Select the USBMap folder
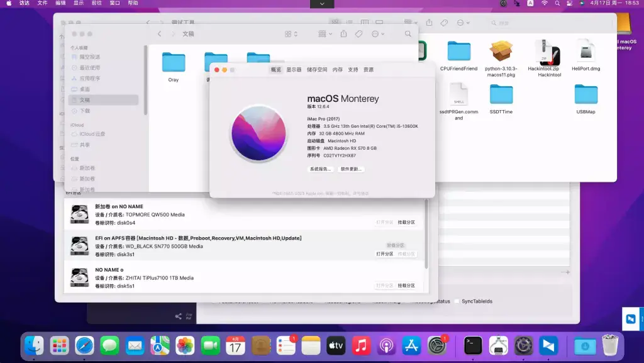 (x=586, y=99)
